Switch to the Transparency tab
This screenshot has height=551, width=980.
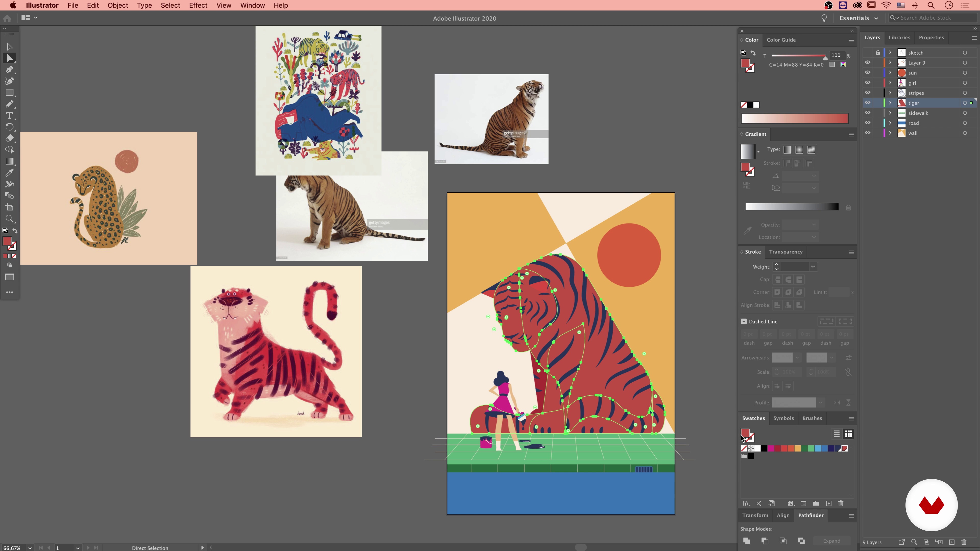tap(786, 252)
